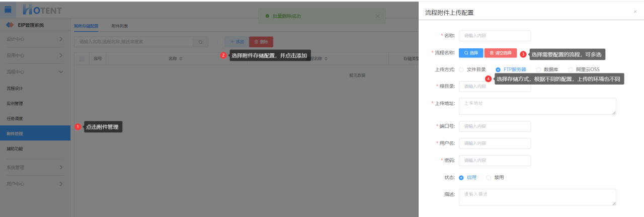Choose 数据库 upload method
The width and height of the screenshot is (644, 217).
click(547, 69)
